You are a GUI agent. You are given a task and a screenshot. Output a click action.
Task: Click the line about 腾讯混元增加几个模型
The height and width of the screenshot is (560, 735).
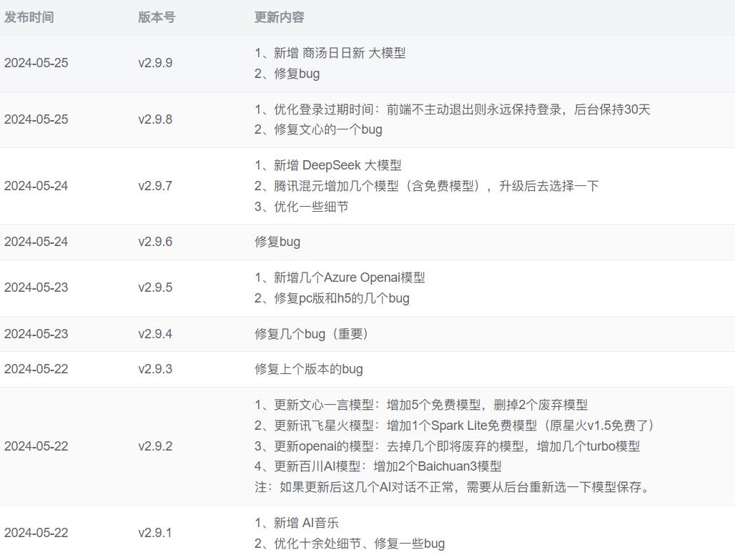(427, 186)
